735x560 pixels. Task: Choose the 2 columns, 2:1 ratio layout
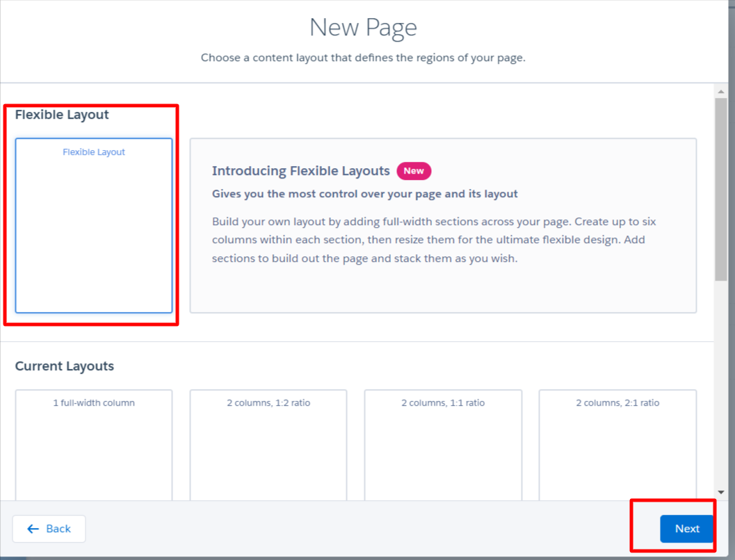point(617,445)
